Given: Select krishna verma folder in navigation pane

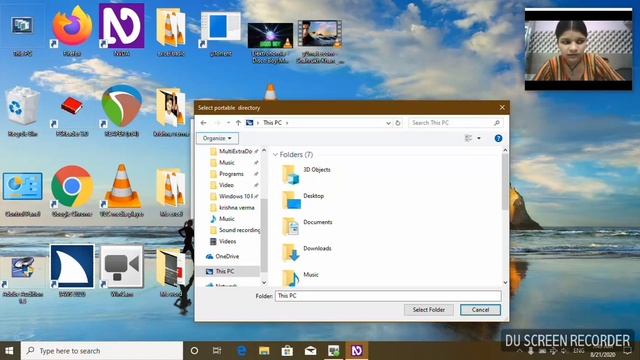Looking at the screenshot, I should (232, 207).
